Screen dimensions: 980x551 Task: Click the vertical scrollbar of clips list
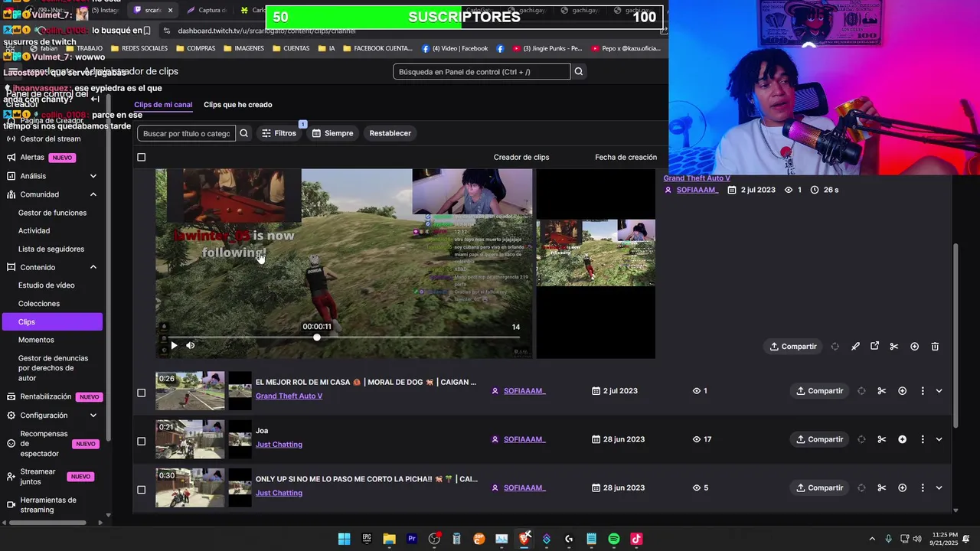pos(955,335)
